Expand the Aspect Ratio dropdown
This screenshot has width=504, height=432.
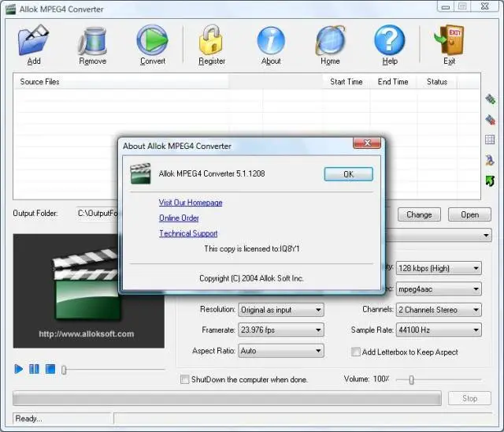tap(281, 351)
